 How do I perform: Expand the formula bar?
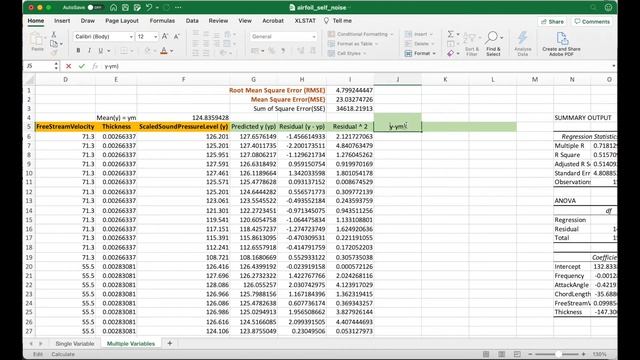tap(613, 66)
